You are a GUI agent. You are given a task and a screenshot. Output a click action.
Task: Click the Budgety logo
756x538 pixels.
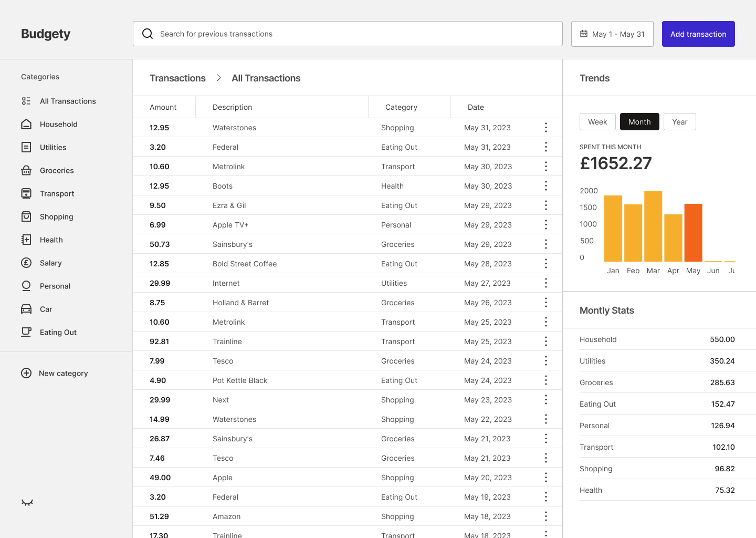coord(46,34)
